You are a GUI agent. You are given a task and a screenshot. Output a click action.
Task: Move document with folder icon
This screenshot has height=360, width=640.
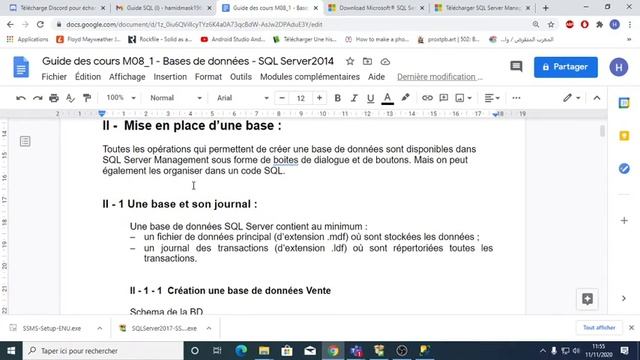pos(367,62)
